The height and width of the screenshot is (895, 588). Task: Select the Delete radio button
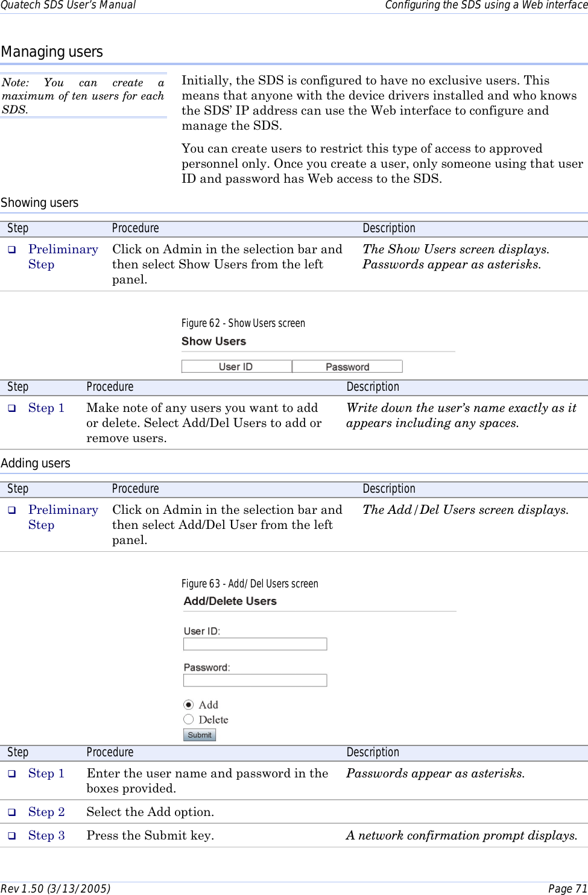189,719
